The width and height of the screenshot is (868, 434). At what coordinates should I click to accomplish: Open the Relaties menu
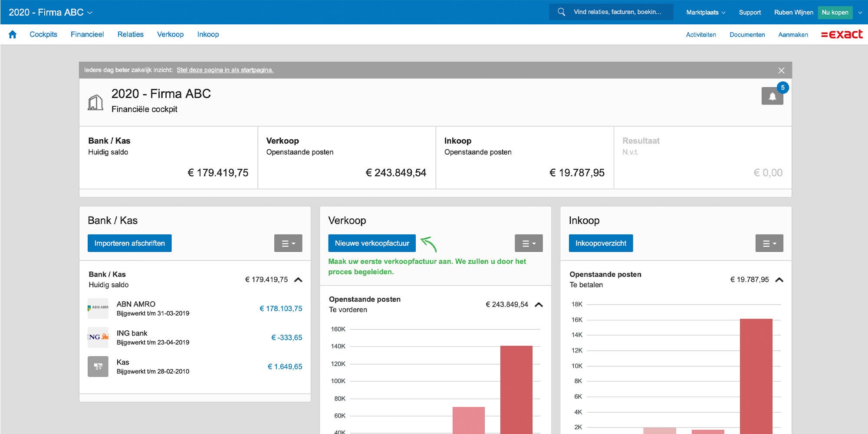[x=130, y=34]
